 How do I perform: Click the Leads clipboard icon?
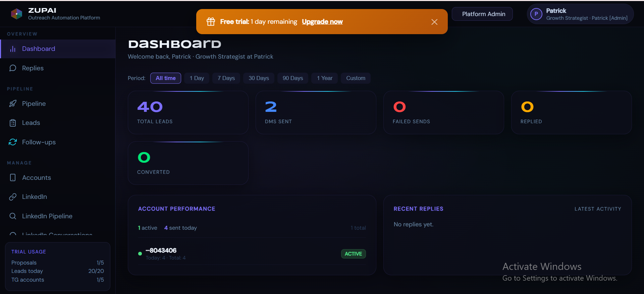coord(13,123)
